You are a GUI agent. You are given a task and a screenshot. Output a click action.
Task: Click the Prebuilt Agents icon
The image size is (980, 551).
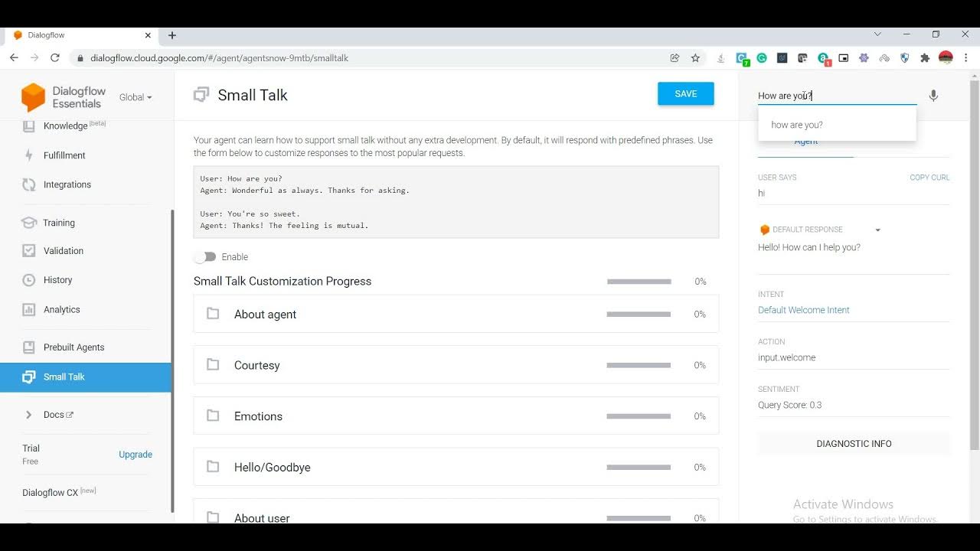(x=28, y=347)
